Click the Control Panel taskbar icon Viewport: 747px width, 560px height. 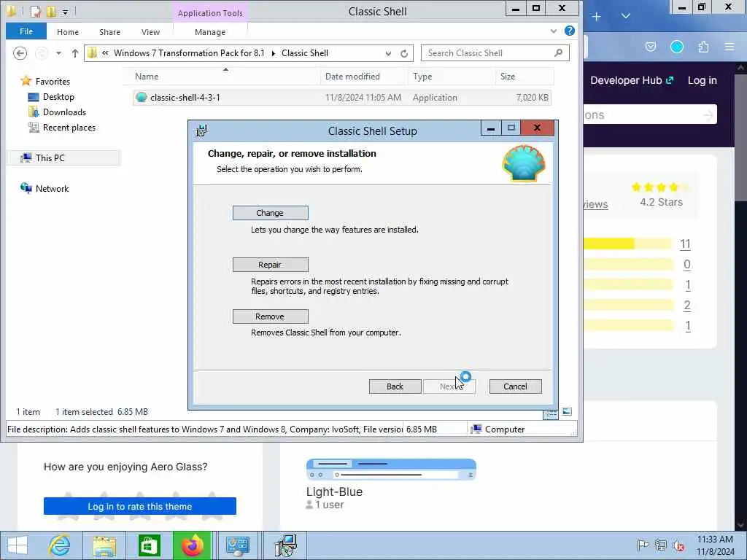(x=237, y=545)
